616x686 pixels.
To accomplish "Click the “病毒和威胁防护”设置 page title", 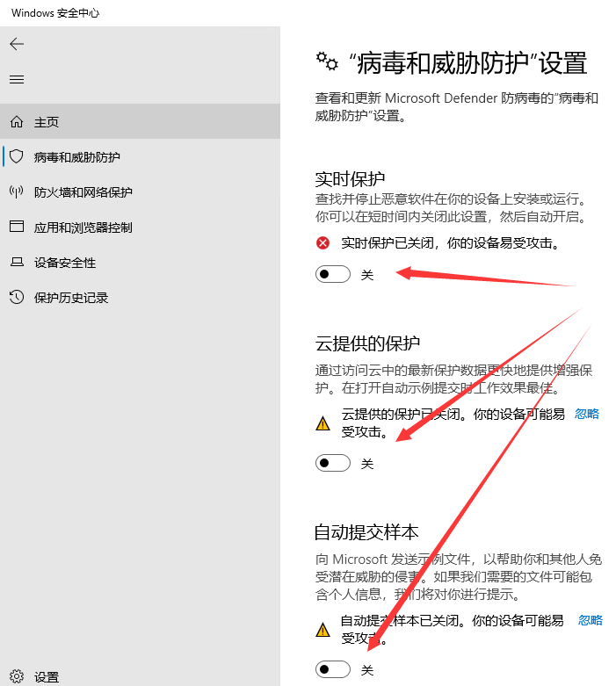I will [468, 62].
